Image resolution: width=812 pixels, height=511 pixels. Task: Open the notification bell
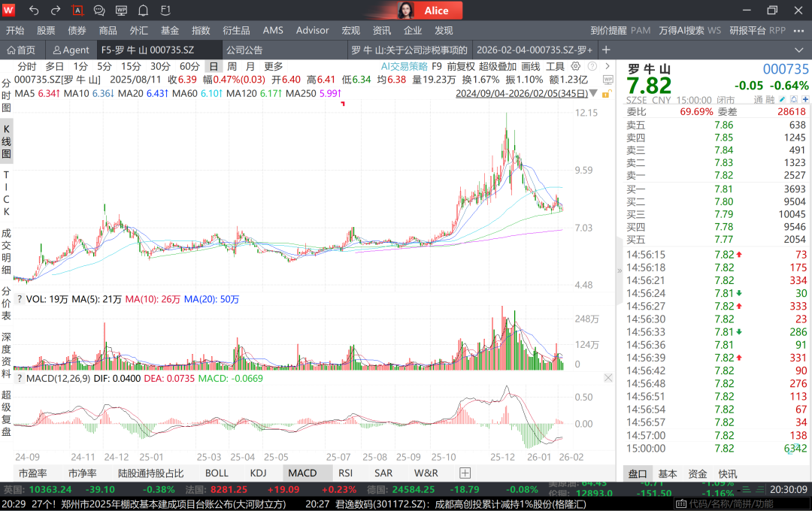[143, 11]
